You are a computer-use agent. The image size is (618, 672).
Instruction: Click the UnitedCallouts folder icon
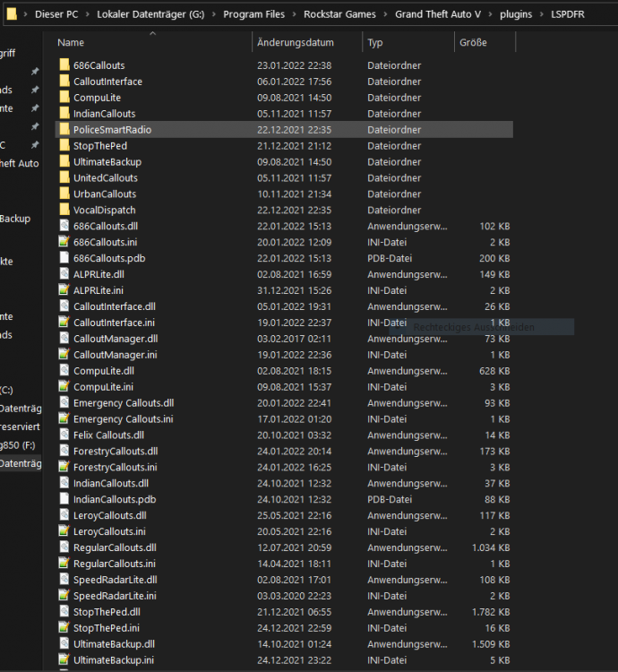64,178
